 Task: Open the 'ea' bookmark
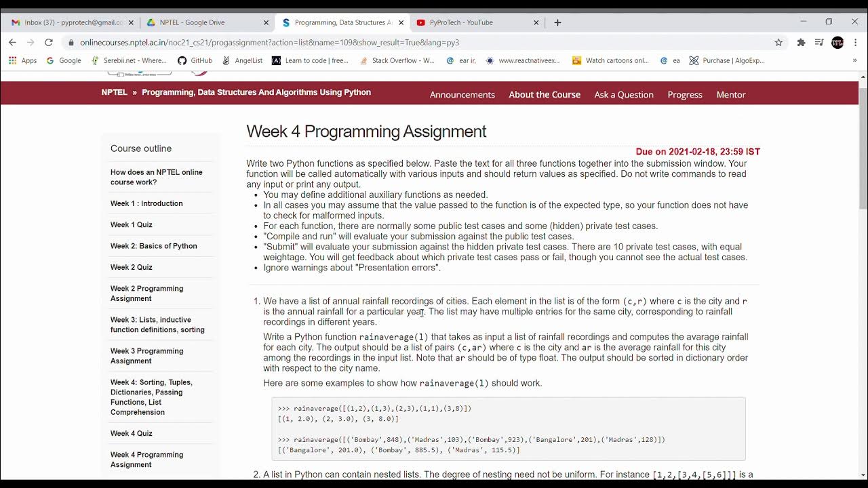[670, 60]
